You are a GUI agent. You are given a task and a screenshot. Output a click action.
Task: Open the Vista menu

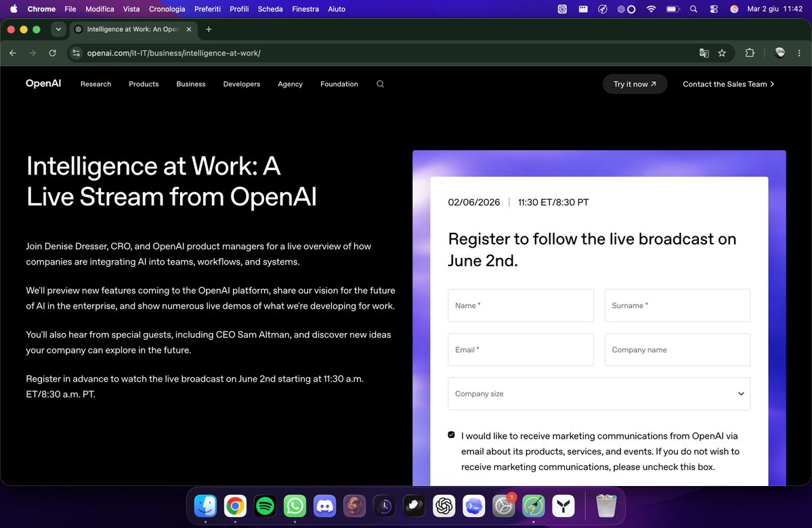[x=131, y=9]
